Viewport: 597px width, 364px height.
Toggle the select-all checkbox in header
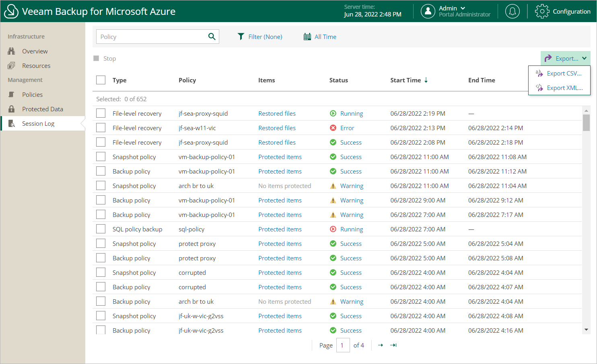click(x=101, y=80)
